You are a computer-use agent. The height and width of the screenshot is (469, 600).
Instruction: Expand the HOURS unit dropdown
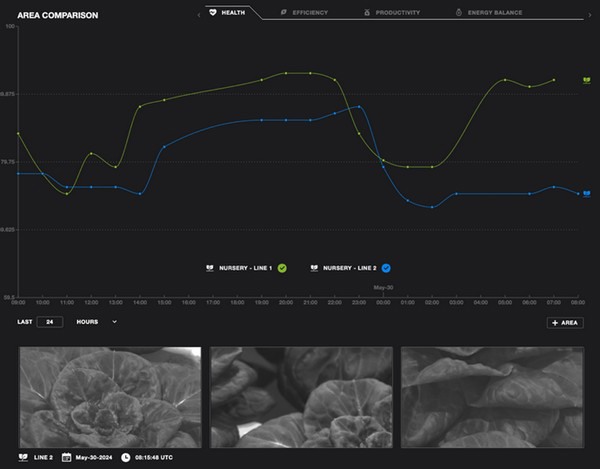pyautogui.click(x=114, y=322)
